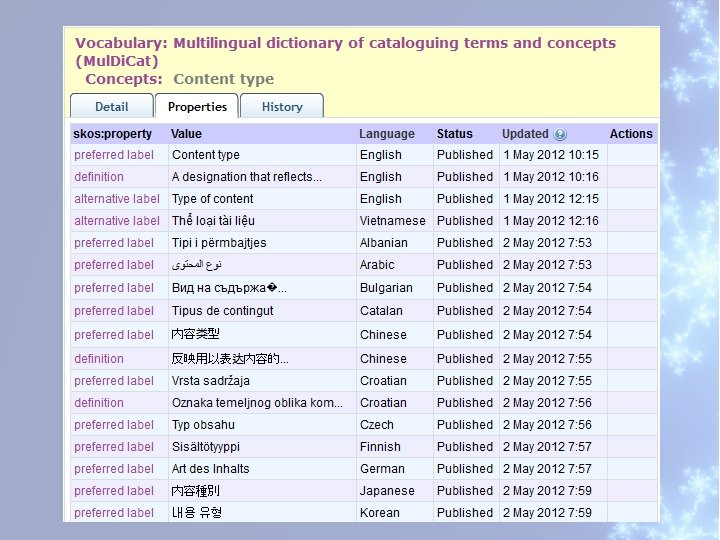Click the Status column header
The width and height of the screenshot is (720, 540).
tap(455, 134)
